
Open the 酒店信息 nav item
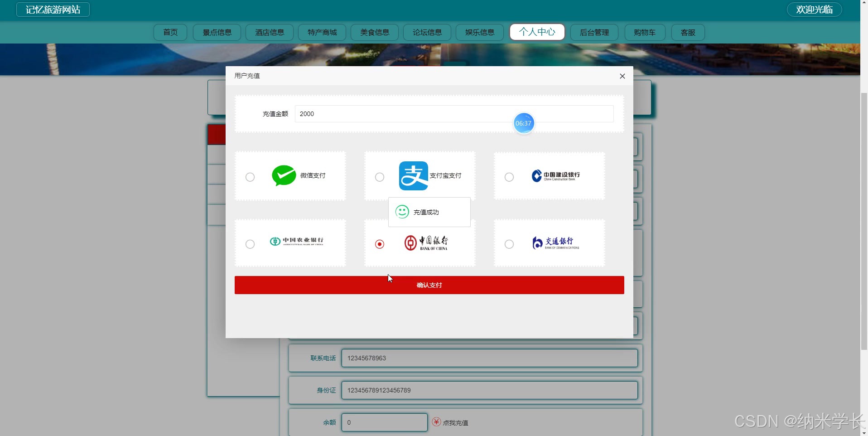270,32
